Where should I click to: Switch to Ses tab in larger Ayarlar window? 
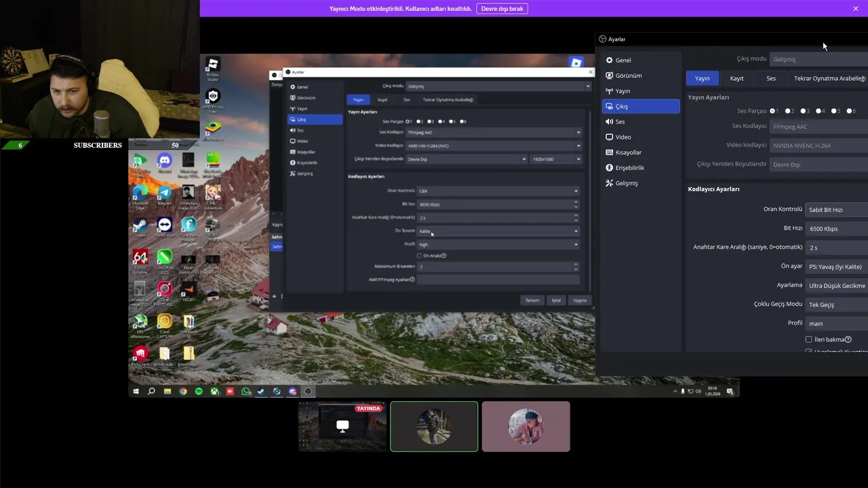[771, 79]
